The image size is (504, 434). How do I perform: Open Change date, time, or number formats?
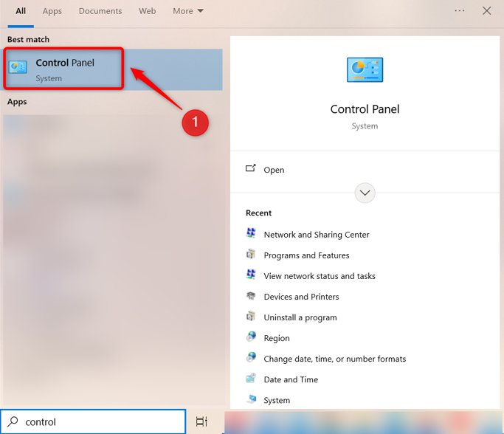coord(334,359)
